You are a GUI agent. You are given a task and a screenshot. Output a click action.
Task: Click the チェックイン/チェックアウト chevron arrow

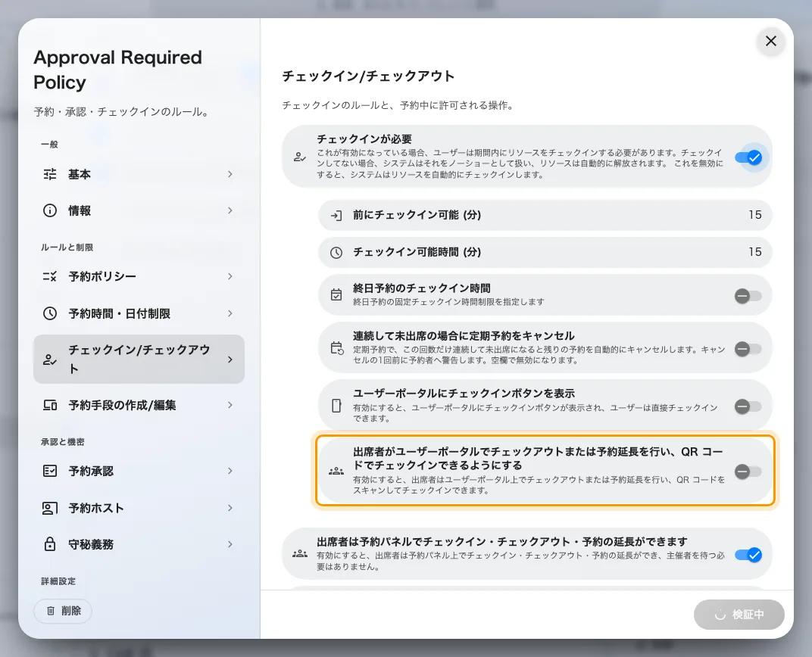coord(230,360)
